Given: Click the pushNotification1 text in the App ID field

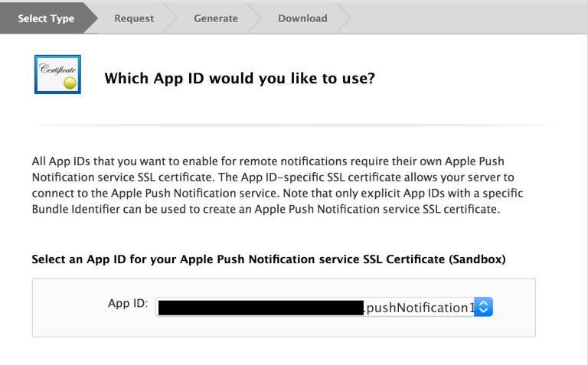Looking at the screenshot, I should (x=418, y=308).
